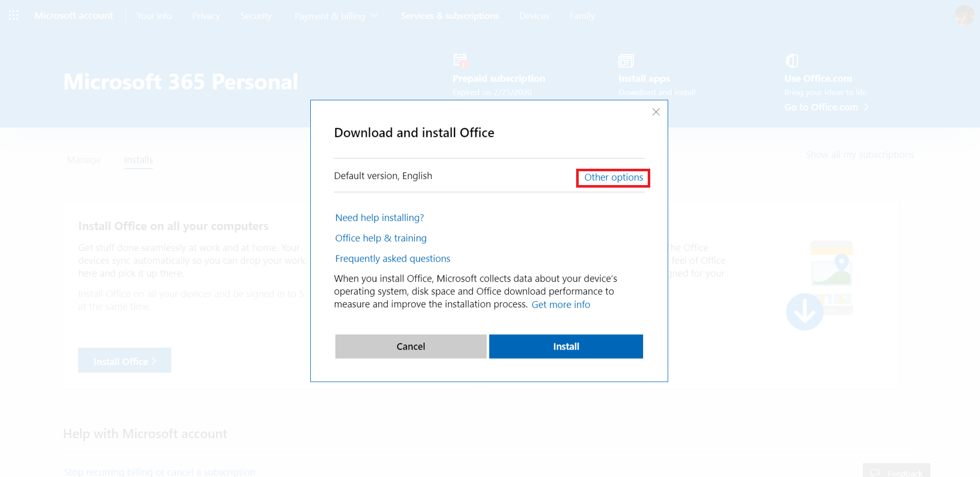Image resolution: width=980 pixels, height=477 pixels.
Task: Open the account profile avatar
Action: point(964,15)
